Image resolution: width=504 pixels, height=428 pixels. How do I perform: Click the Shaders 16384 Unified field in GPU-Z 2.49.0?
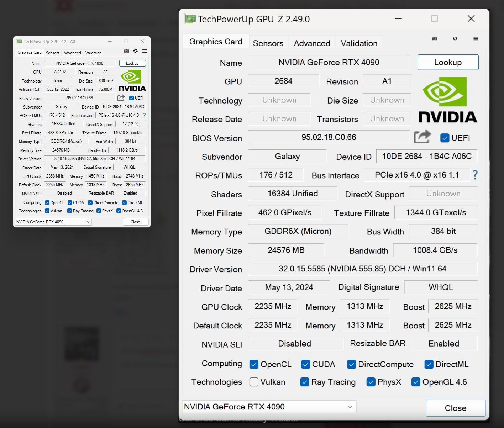(293, 194)
